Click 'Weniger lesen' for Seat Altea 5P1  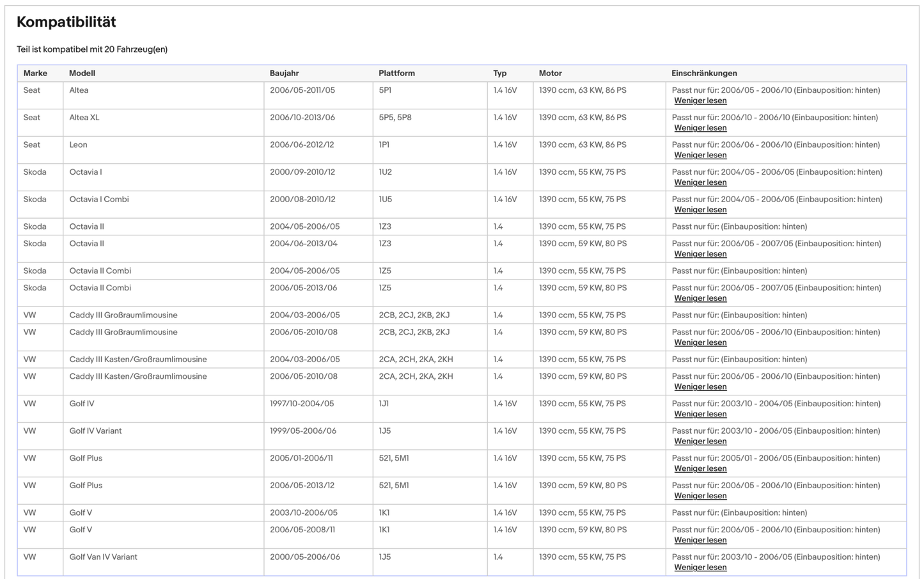click(700, 101)
